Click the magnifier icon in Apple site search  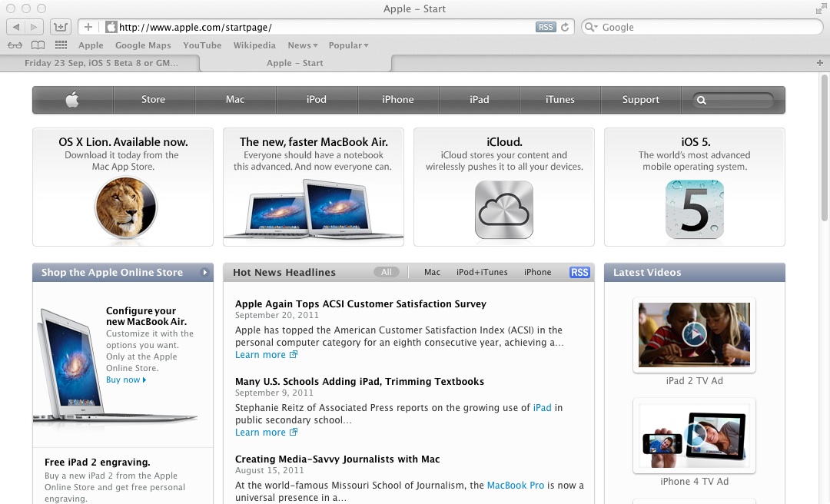[702, 100]
